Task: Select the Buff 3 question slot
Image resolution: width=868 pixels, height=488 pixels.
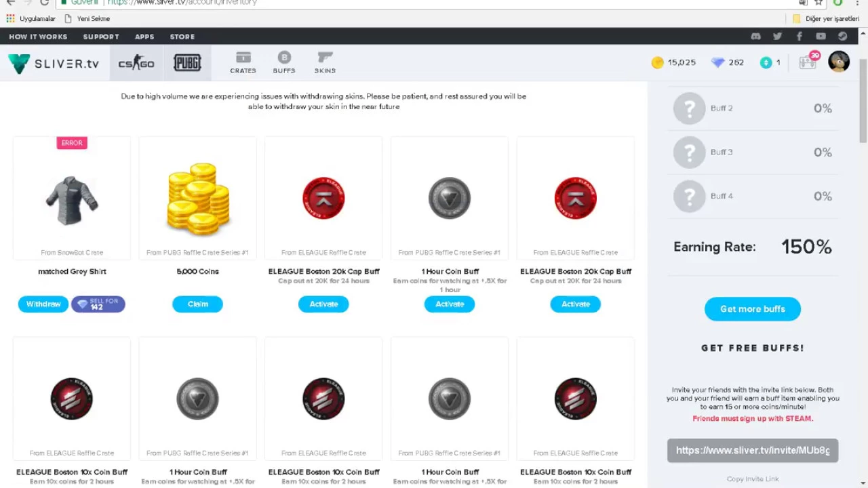Action: click(x=690, y=152)
